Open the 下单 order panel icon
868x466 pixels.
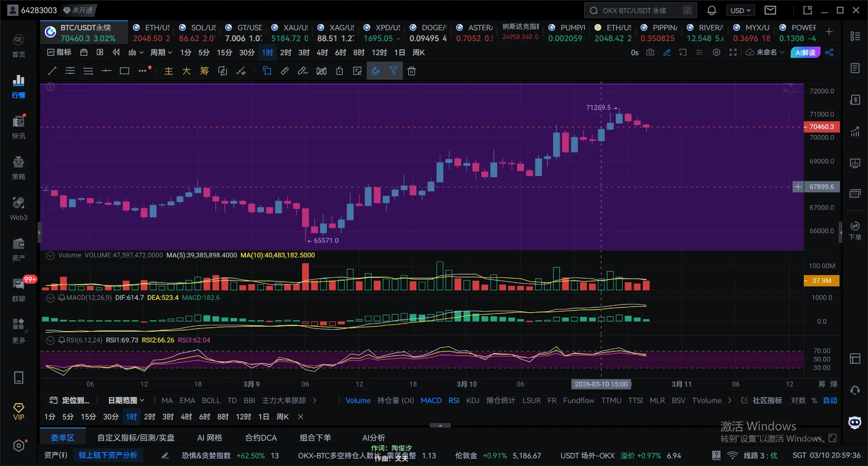tap(855, 230)
